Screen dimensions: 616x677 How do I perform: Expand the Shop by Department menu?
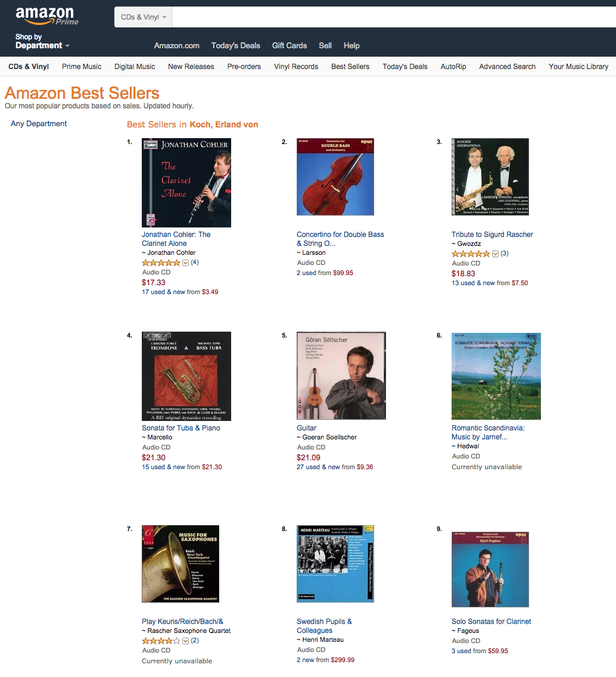[42, 42]
